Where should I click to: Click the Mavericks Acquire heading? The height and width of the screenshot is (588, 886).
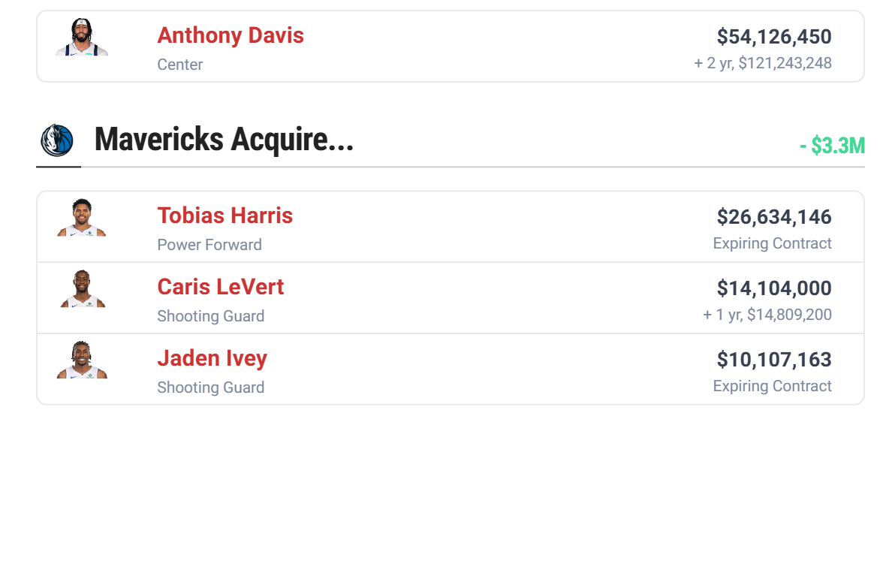click(x=224, y=140)
